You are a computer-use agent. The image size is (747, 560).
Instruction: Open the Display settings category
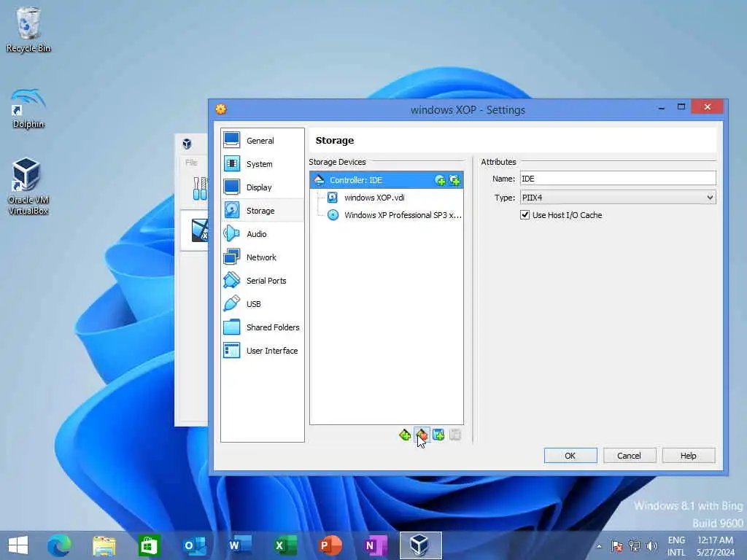pyautogui.click(x=262, y=187)
